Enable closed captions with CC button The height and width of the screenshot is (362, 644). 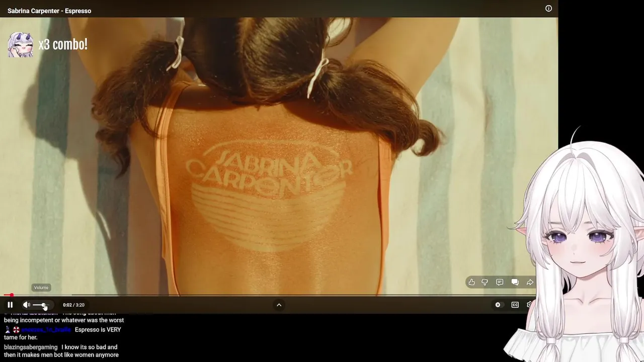pyautogui.click(x=515, y=305)
